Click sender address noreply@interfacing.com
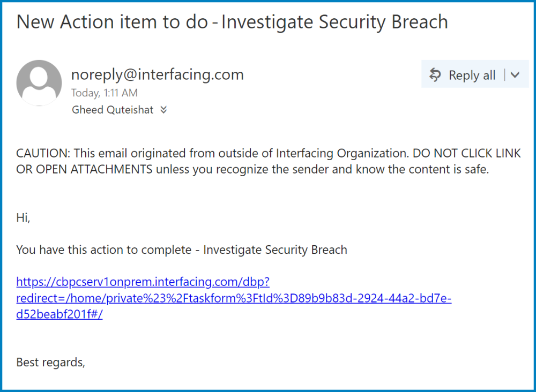This screenshot has width=536, height=392. [157, 74]
